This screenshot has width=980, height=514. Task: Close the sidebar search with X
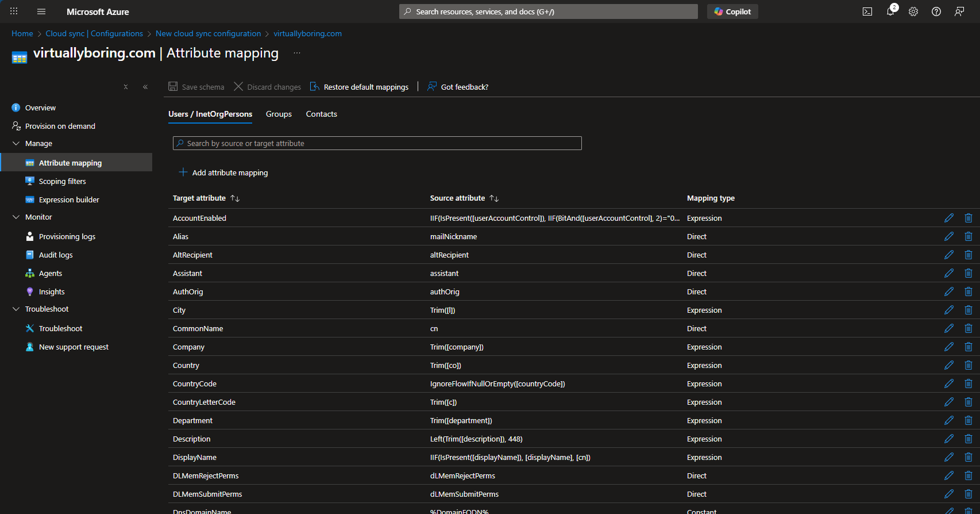126,87
